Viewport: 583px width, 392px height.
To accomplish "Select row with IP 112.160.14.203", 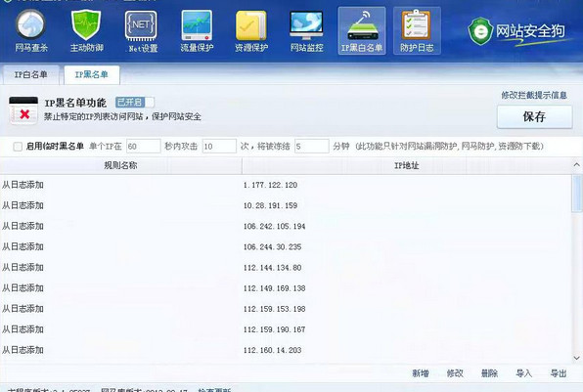I will (286, 350).
